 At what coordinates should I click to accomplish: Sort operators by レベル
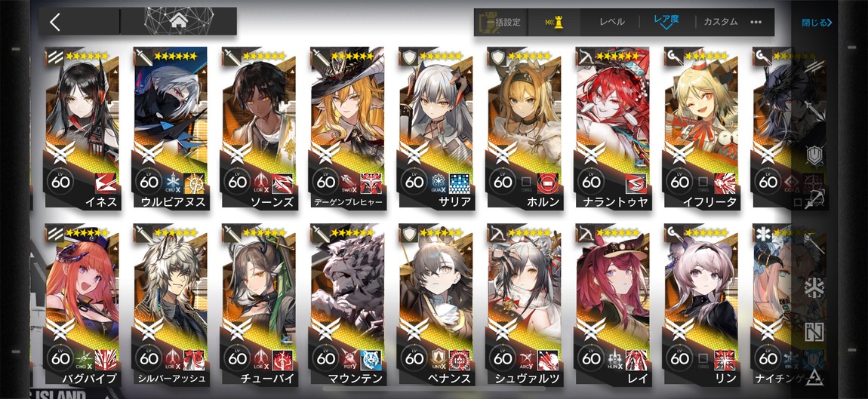(x=611, y=22)
